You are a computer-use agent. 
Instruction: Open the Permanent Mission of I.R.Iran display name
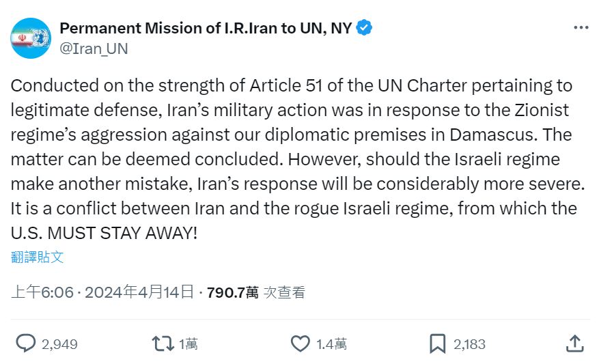coord(206,28)
